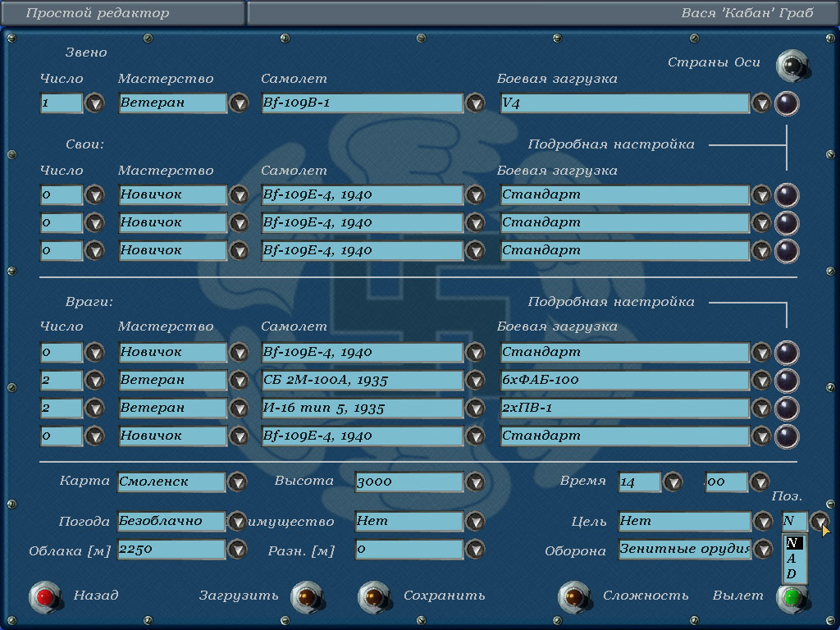Click the red Назад button
This screenshot has width=840, height=630.
coord(46,597)
